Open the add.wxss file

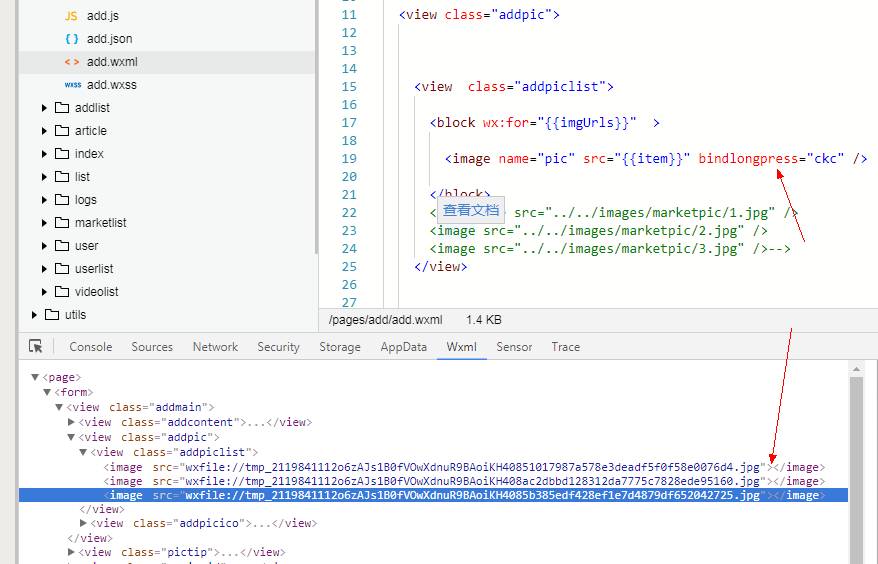click(x=111, y=85)
